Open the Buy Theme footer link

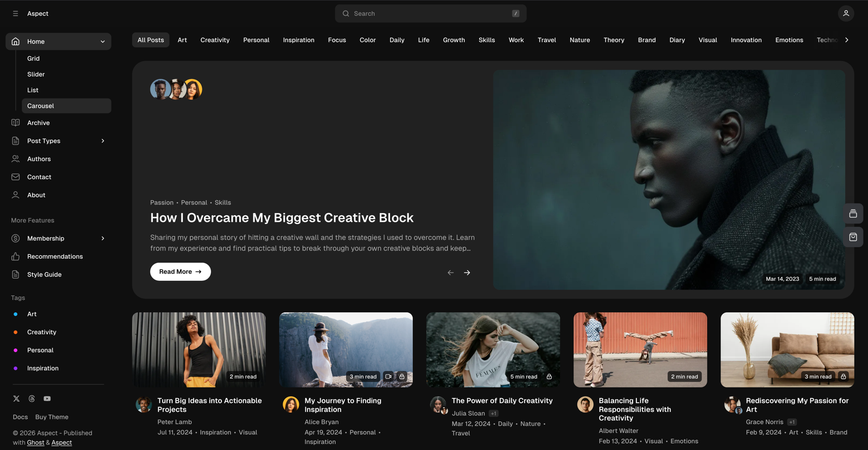coord(52,417)
